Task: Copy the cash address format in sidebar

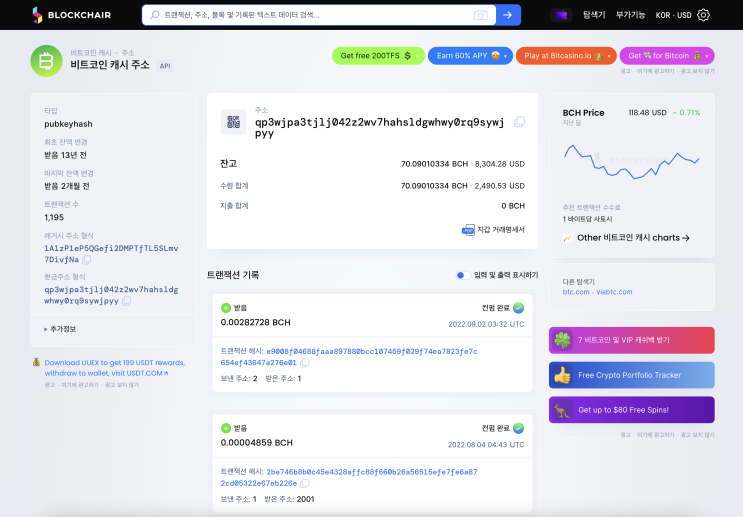Action: pyautogui.click(x=126, y=301)
